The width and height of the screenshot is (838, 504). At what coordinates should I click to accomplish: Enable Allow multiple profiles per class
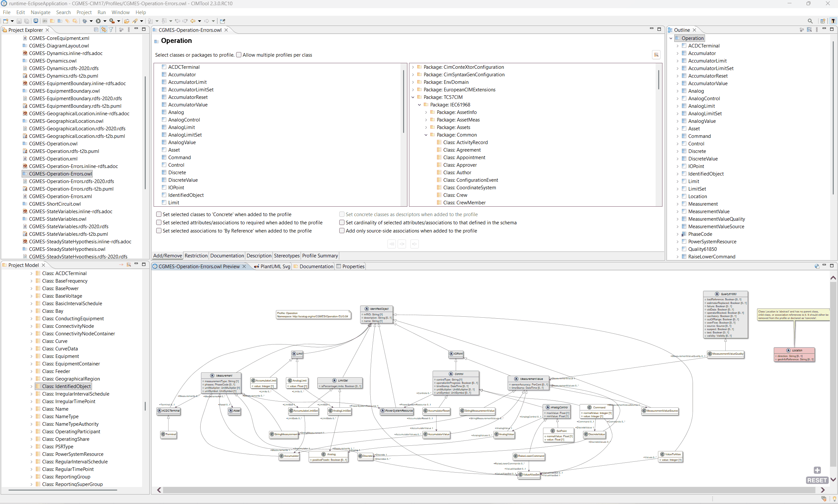point(239,55)
